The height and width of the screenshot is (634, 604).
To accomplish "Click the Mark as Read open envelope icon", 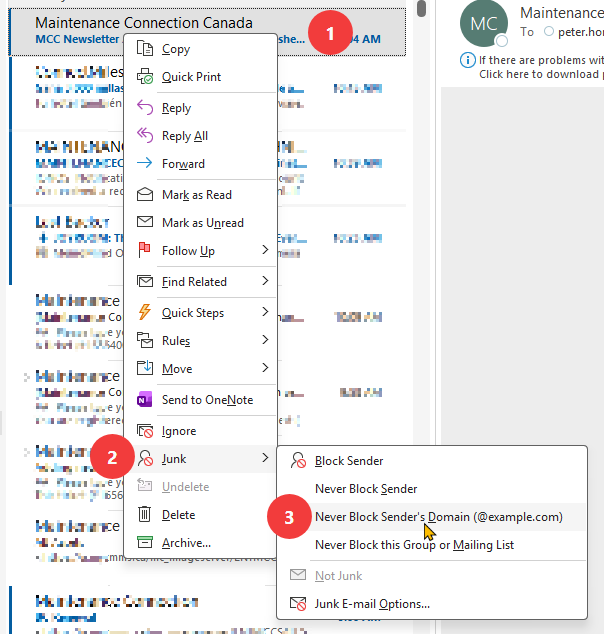I will pos(145,194).
